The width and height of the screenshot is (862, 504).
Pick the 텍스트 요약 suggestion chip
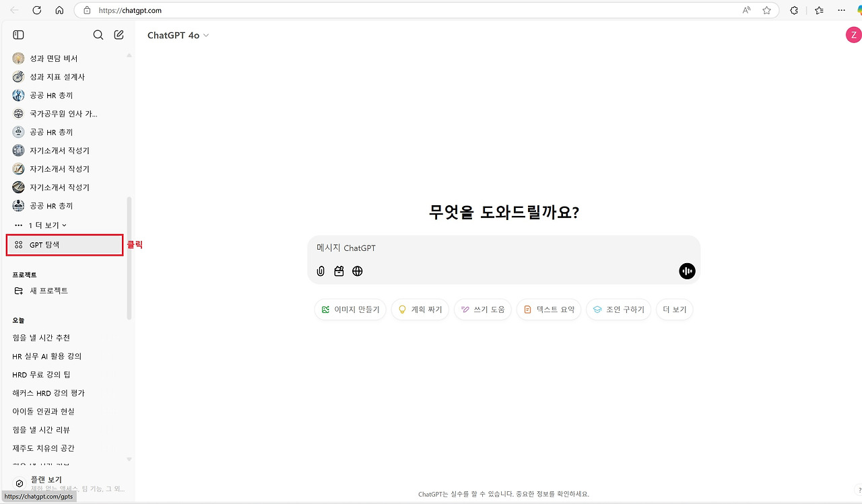549,310
